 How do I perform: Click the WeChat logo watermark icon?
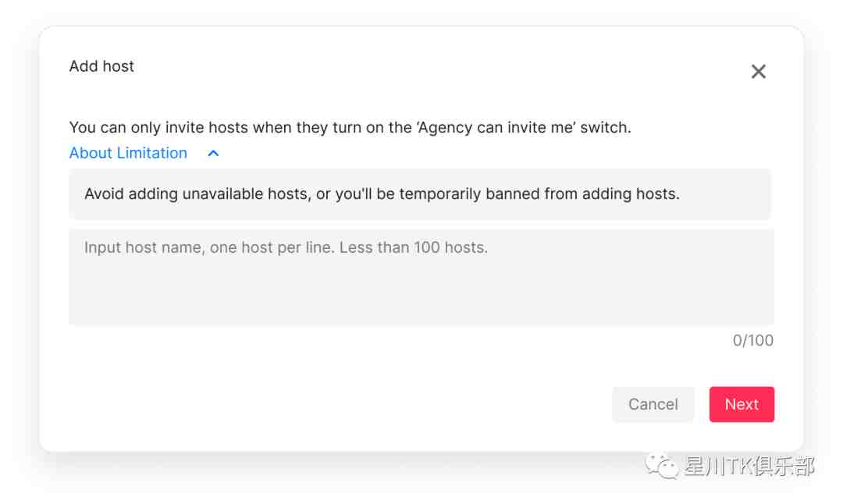(662, 465)
